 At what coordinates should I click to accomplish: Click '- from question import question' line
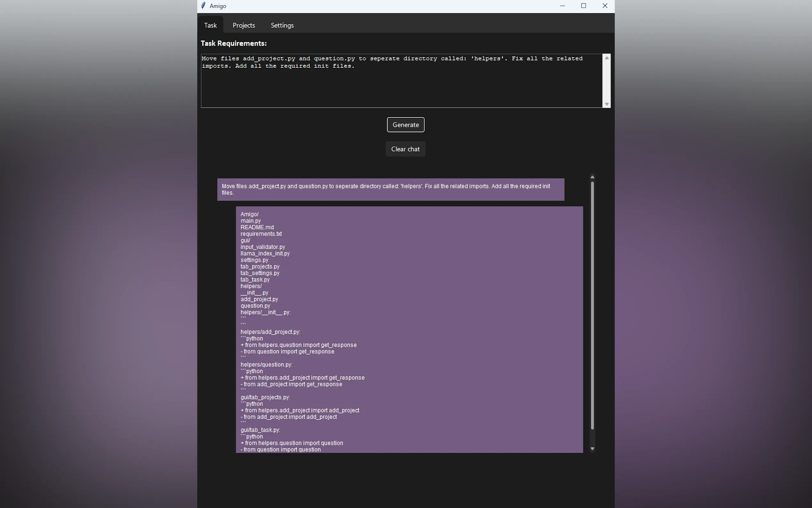(x=281, y=449)
